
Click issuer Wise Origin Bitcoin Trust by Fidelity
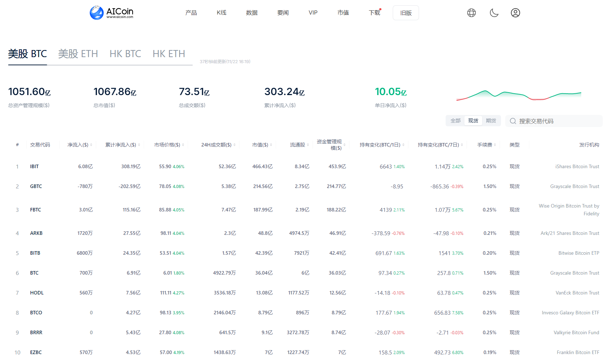pos(569,210)
